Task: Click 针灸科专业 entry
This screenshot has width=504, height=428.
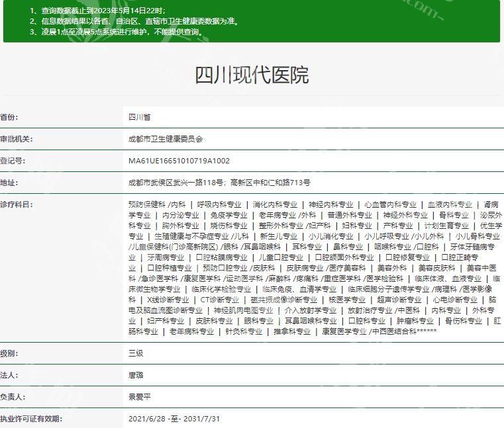Action: [x=244, y=331]
